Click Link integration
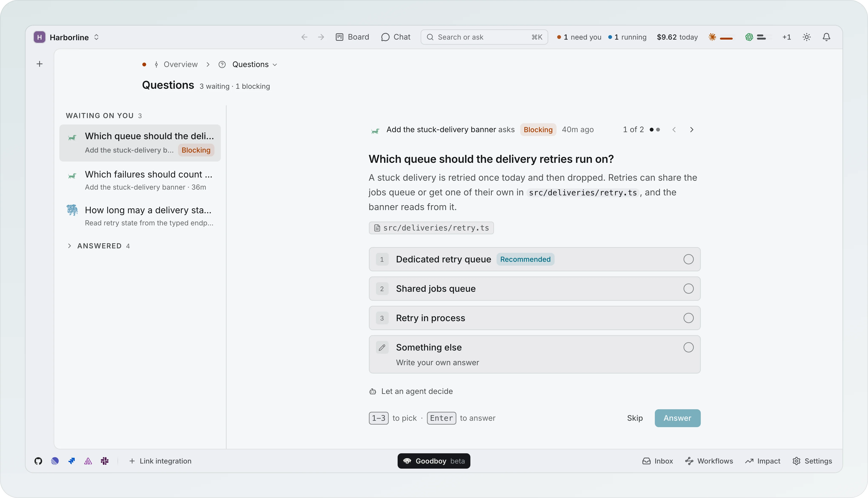This screenshot has width=868, height=498. coord(160,461)
